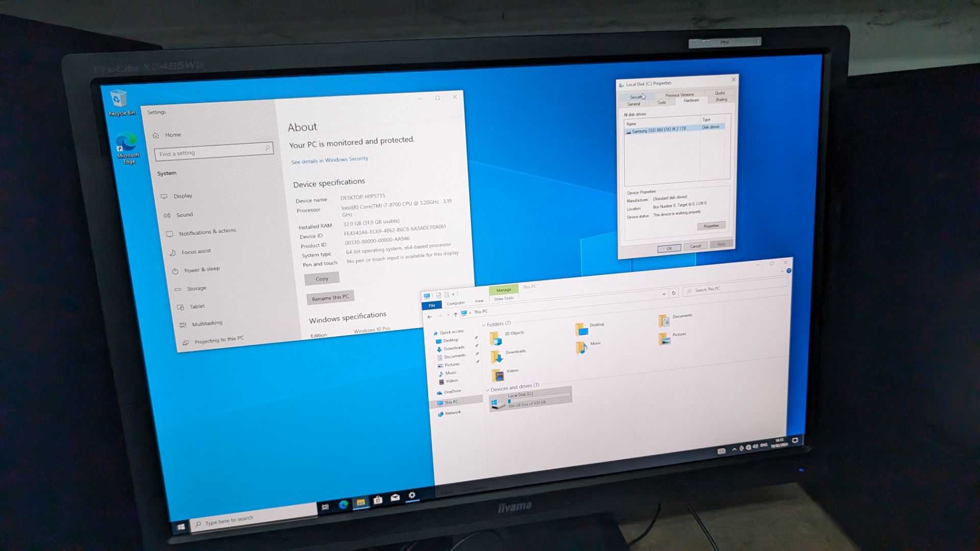Click the Find a setting search input

tap(212, 153)
